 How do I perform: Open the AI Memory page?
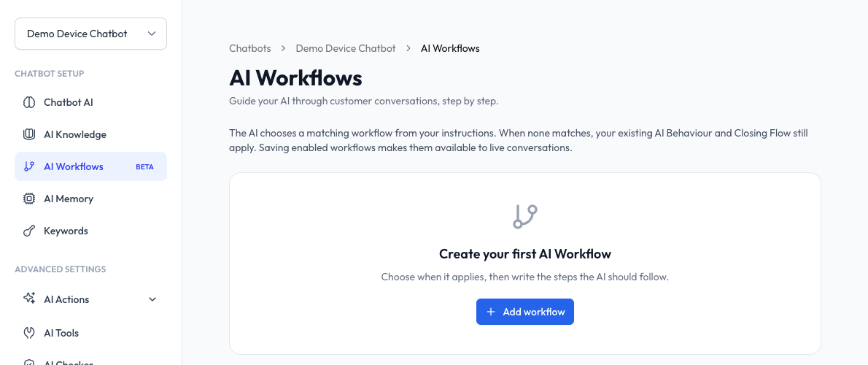pos(90,199)
